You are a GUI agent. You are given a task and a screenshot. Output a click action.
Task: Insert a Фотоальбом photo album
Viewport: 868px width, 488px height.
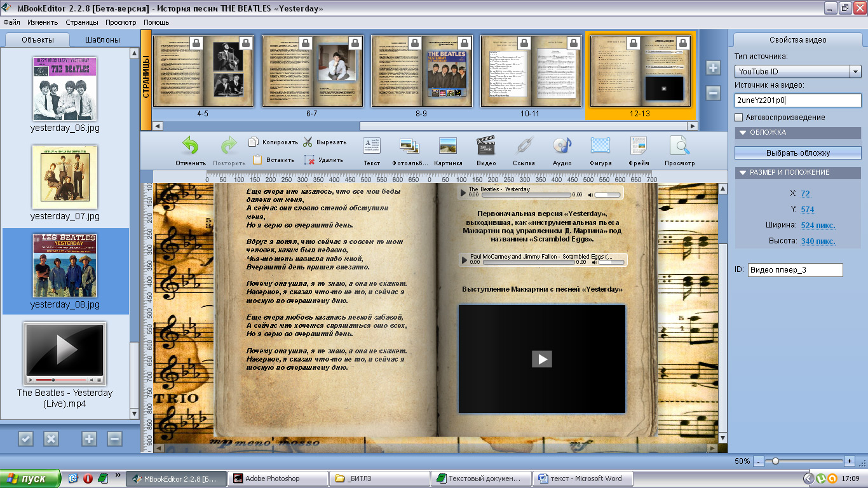click(409, 151)
